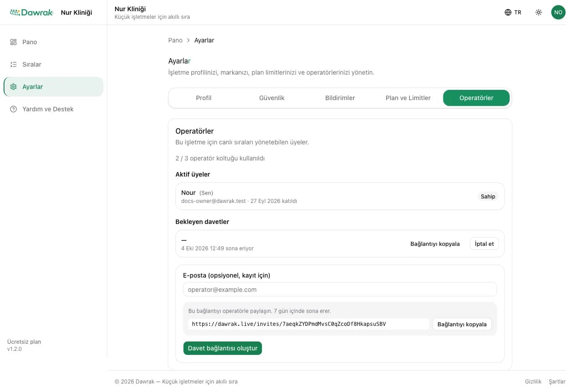Click the operator e-posta input field

point(340,289)
